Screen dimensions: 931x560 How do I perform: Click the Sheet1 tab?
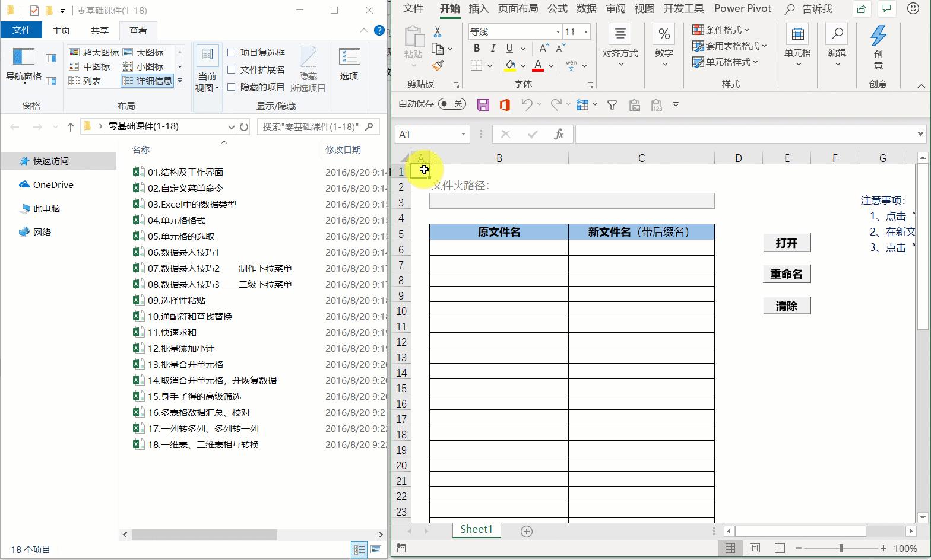[x=477, y=529]
